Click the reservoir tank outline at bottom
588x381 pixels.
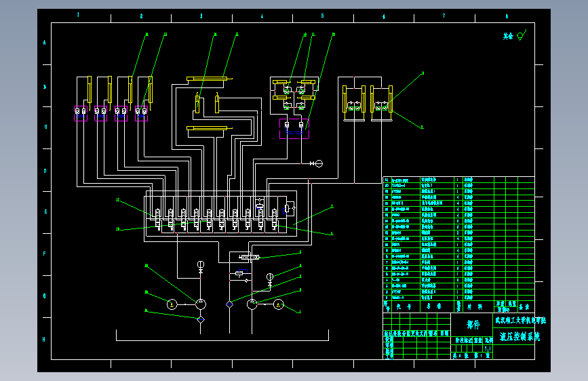pyautogui.click(x=222, y=336)
